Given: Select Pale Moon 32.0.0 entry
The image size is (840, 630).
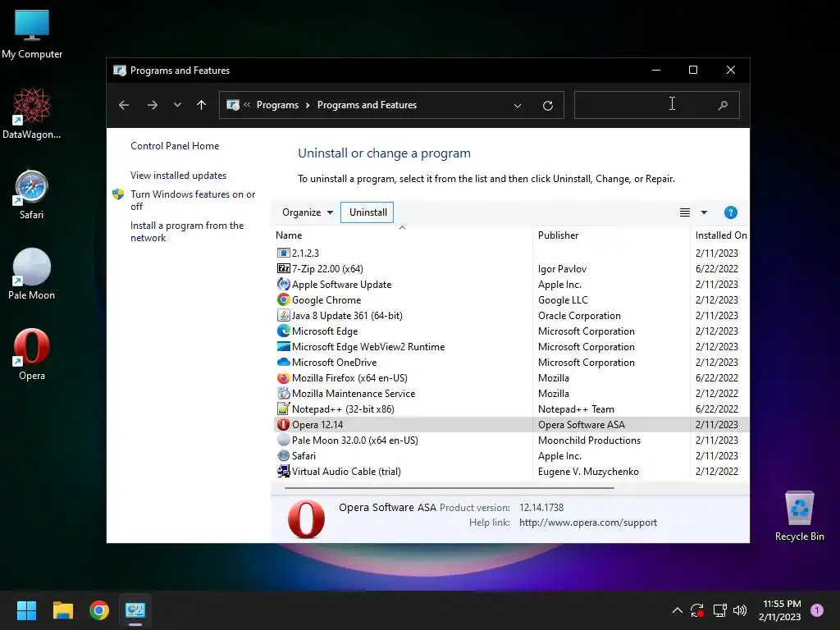Looking at the screenshot, I should pyautogui.click(x=512, y=440).
